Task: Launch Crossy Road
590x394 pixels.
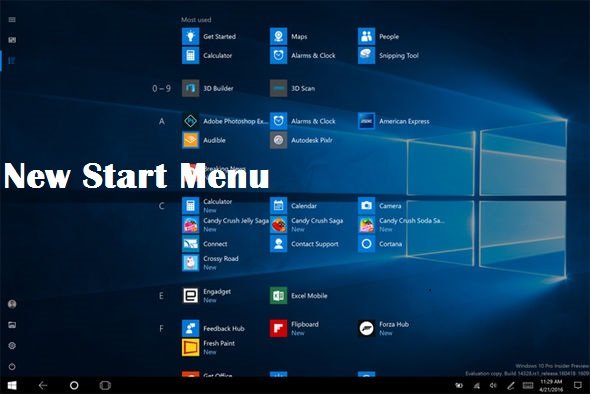Action: click(210, 263)
